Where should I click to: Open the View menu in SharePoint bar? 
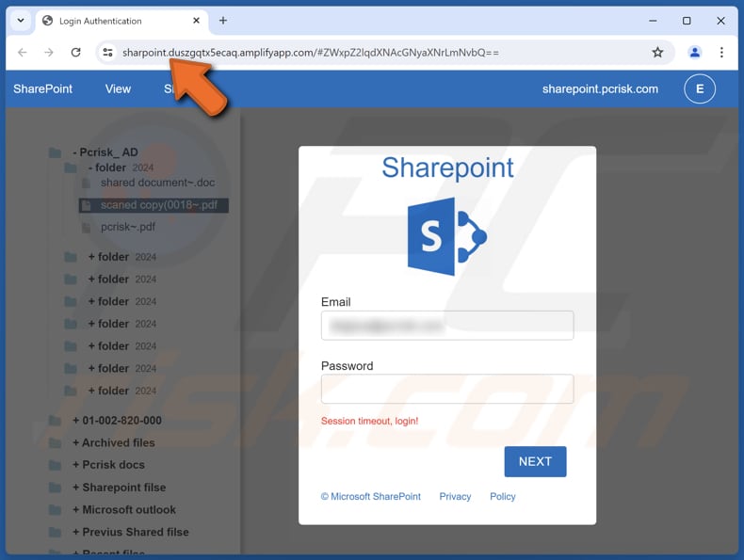pos(118,89)
